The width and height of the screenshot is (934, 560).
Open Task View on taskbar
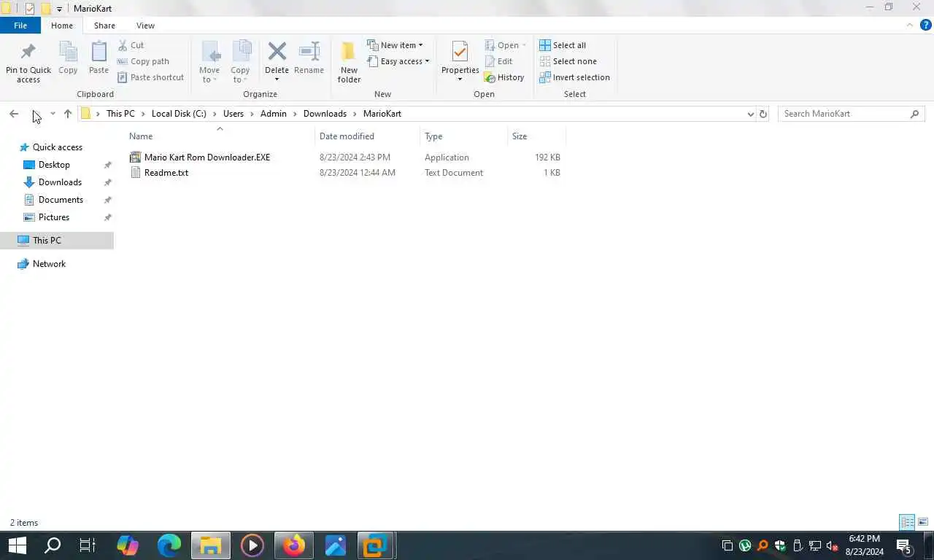[x=88, y=545]
